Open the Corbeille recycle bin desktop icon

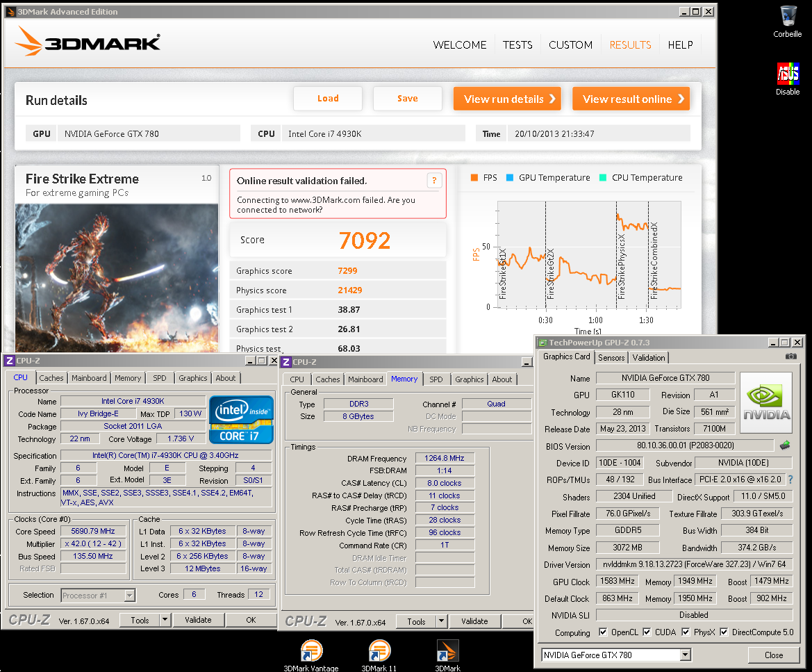(x=788, y=22)
